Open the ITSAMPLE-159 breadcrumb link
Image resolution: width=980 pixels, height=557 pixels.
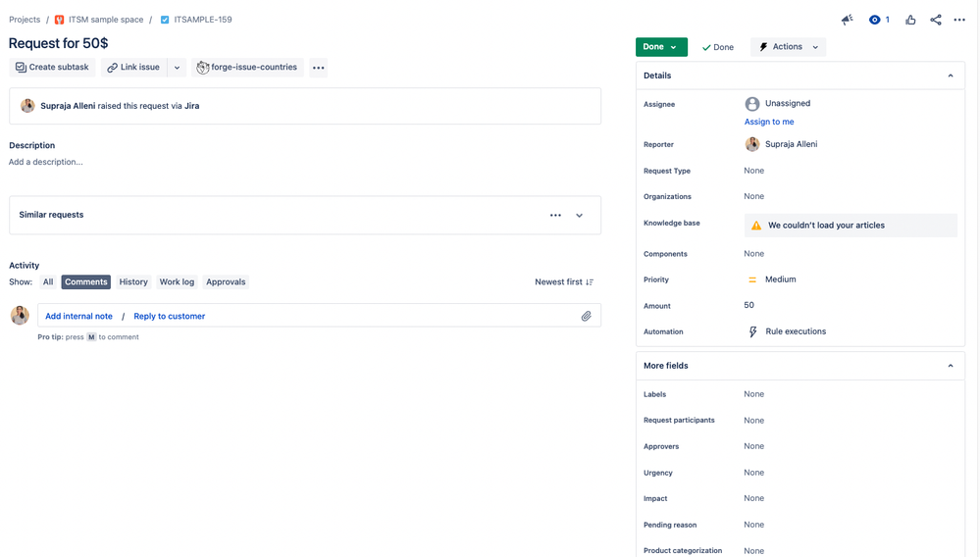coord(202,20)
